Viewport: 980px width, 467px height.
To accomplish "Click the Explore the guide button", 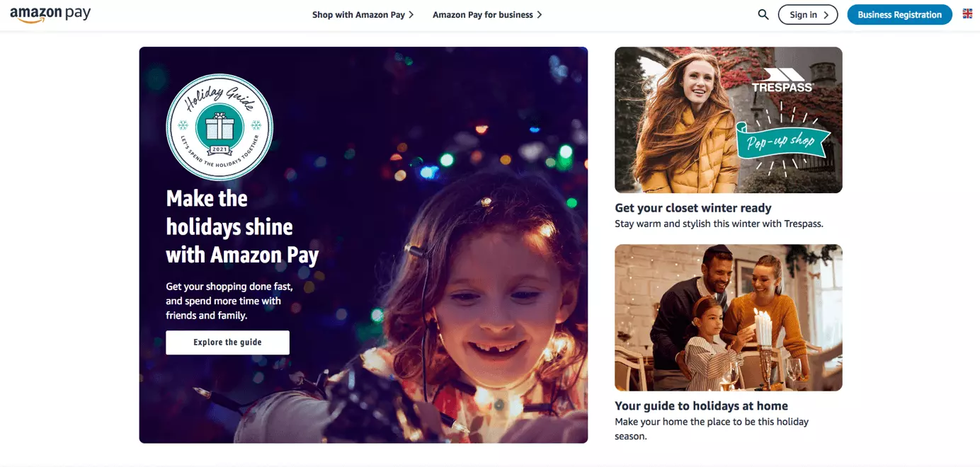I will click(227, 342).
